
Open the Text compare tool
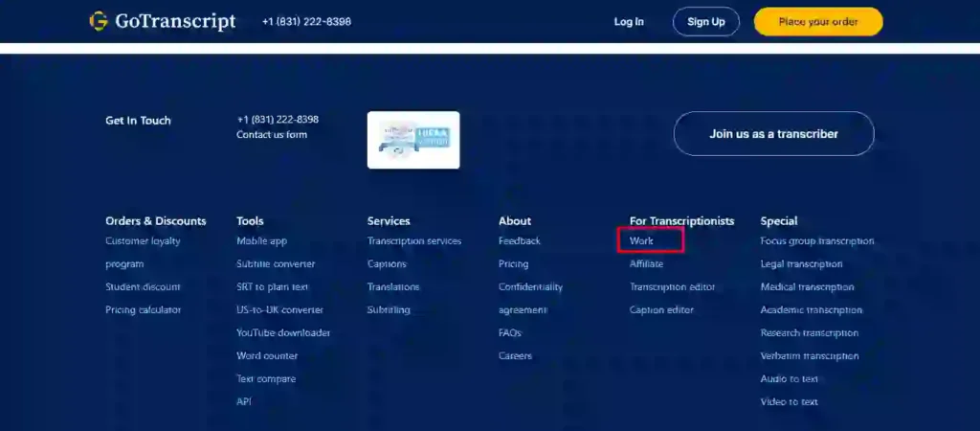[266, 379]
